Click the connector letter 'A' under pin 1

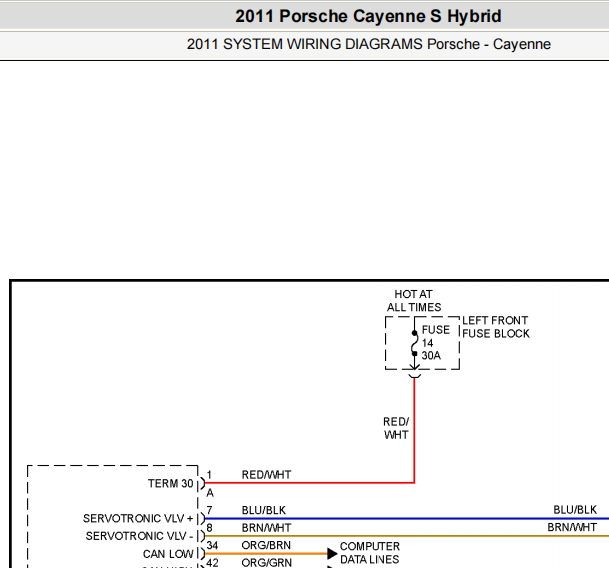(210, 493)
